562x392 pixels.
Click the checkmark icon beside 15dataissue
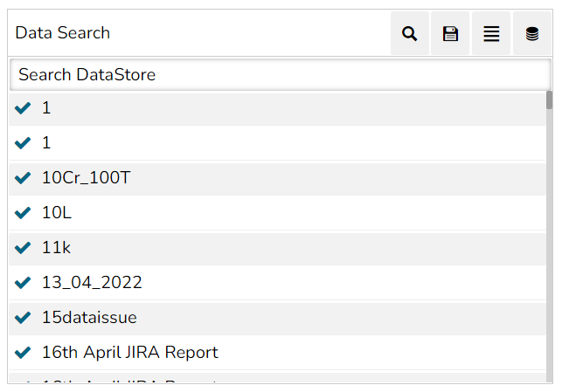click(x=24, y=318)
